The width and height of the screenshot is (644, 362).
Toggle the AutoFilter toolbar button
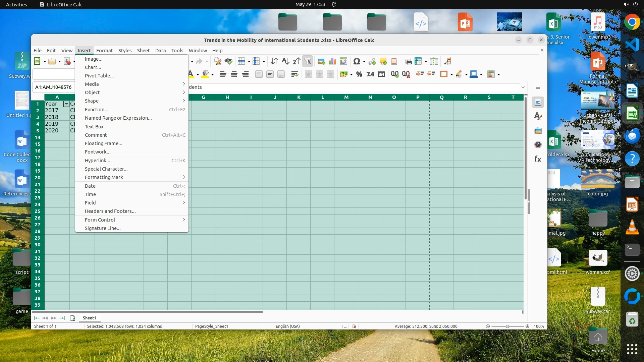click(x=307, y=61)
